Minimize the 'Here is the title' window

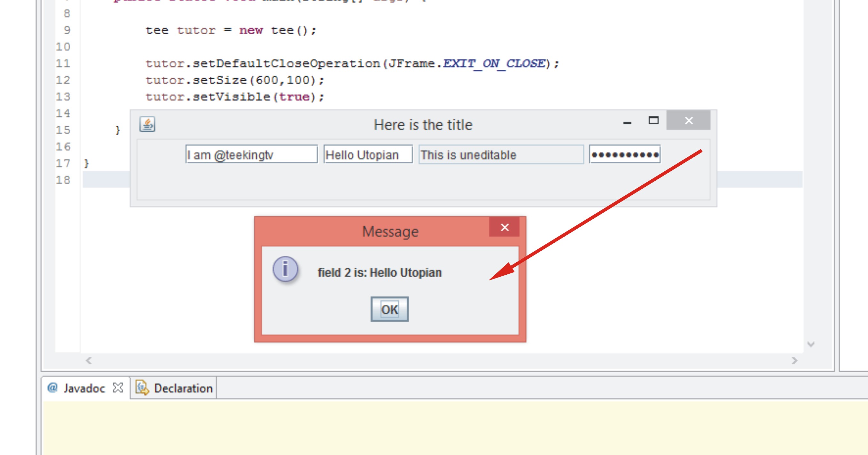coord(627,123)
